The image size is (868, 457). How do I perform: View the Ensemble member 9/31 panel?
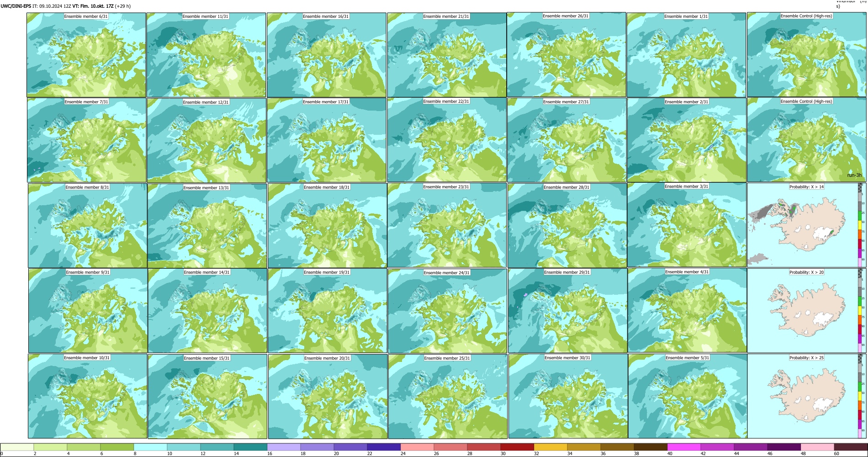(x=88, y=310)
